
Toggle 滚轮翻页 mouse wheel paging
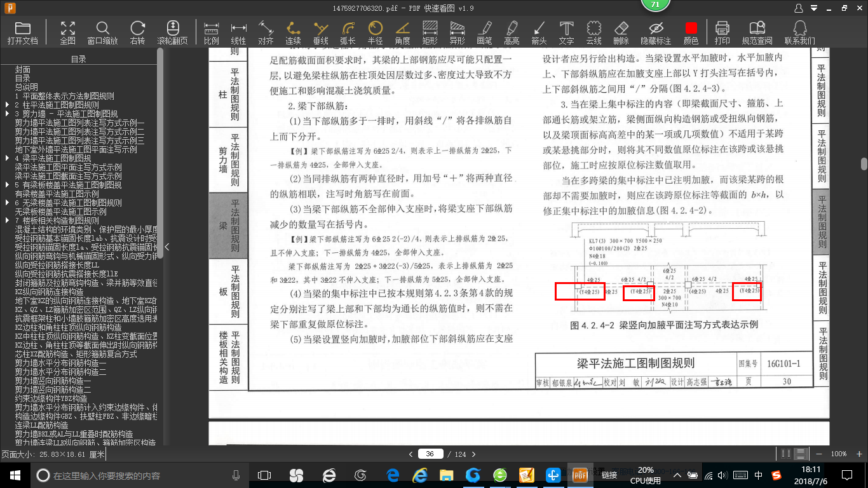click(x=173, y=32)
